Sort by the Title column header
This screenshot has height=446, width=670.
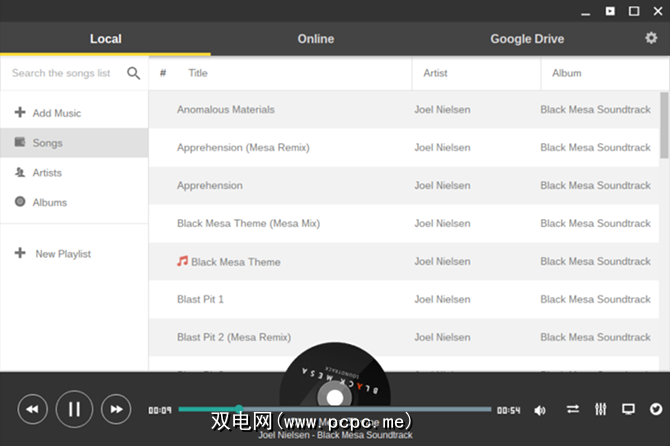coord(198,73)
